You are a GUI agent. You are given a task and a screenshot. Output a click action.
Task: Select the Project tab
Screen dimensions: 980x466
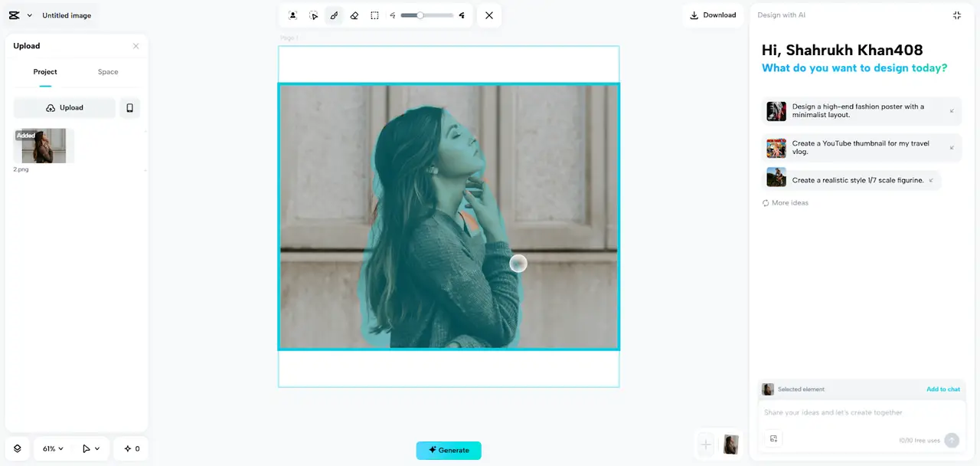point(45,72)
